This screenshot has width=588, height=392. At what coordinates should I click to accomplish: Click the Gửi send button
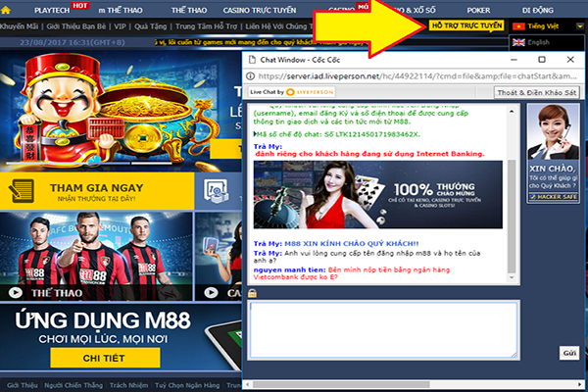568,353
